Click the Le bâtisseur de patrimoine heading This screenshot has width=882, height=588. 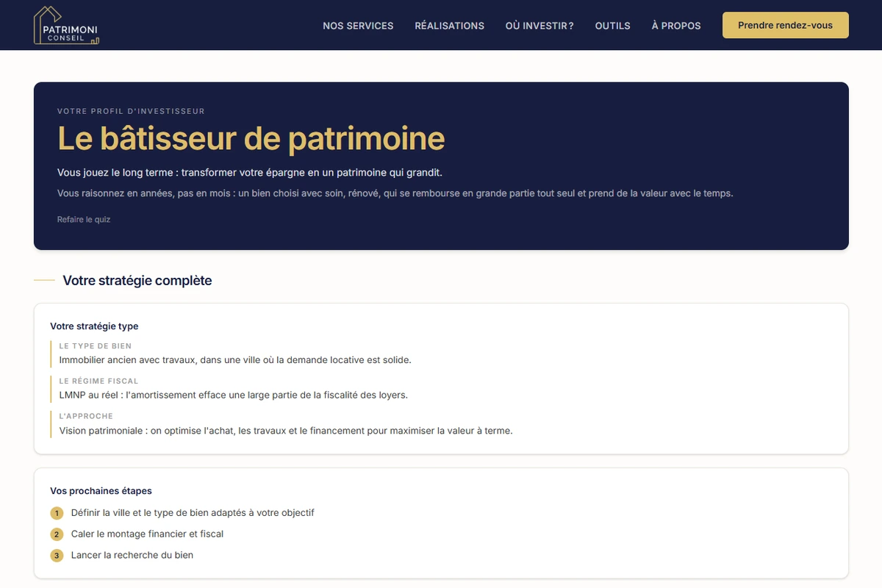251,139
